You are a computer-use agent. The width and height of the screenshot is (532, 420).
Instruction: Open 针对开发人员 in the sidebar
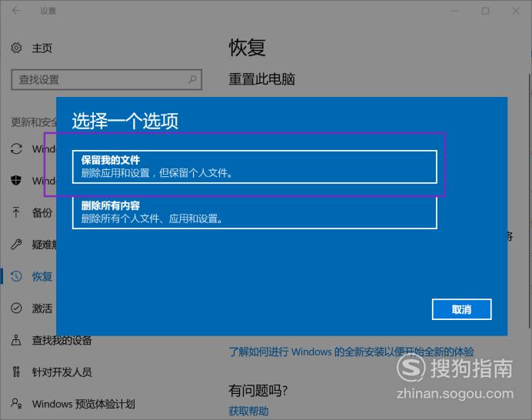[x=62, y=372]
